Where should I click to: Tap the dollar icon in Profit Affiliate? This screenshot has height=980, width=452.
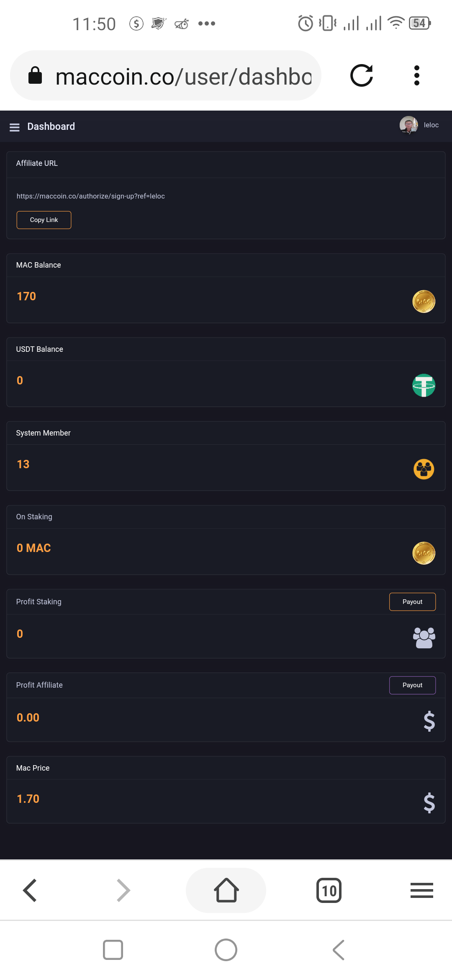429,721
